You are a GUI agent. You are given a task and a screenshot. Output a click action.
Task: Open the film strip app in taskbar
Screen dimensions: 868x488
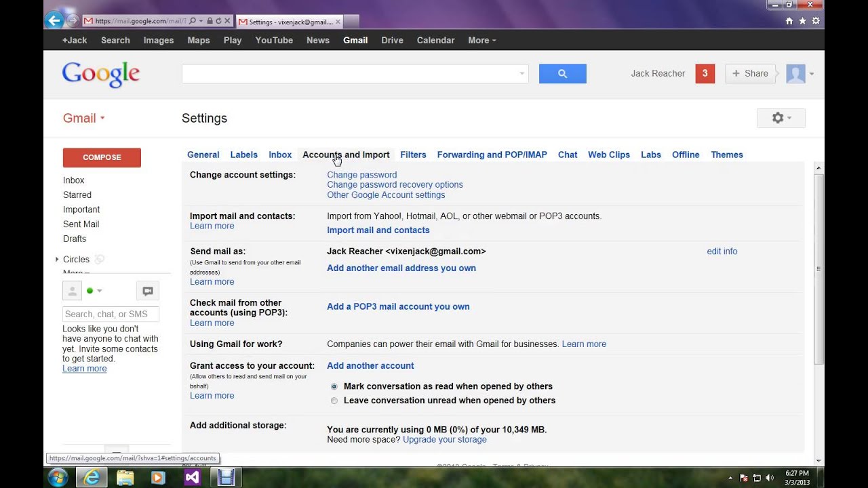pos(226,477)
